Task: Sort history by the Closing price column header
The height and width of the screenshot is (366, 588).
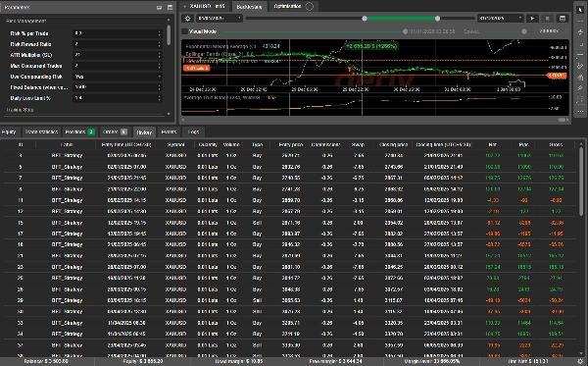Action: tap(393, 144)
